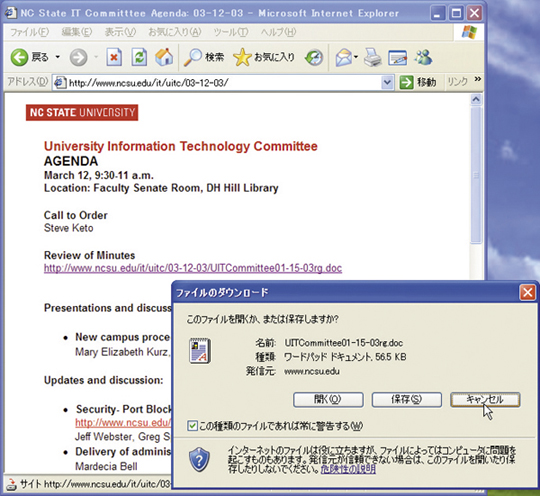Click the Refresh page icon
The height and width of the screenshot is (496, 540).
pyautogui.click(x=139, y=57)
